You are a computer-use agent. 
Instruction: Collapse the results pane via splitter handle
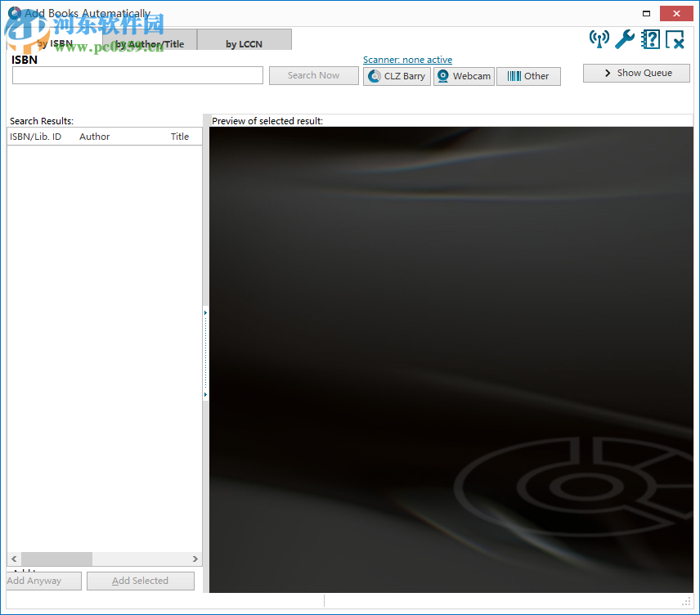tap(205, 353)
